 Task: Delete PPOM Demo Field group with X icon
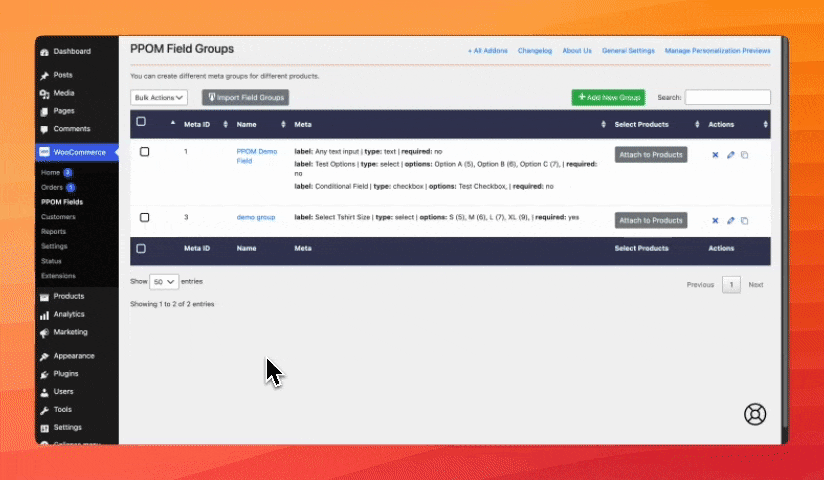pyautogui.click(x=715, y=155)
